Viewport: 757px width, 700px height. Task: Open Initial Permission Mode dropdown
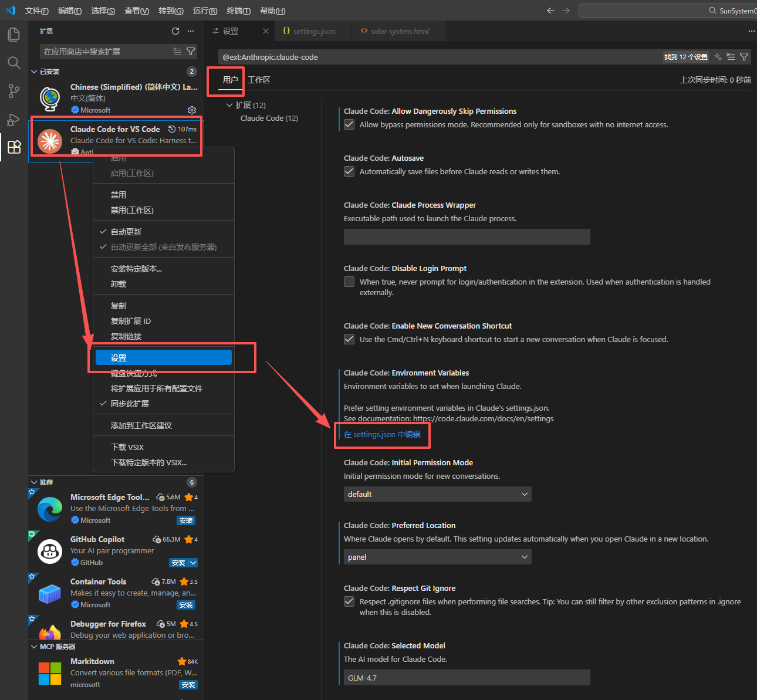(x=437, y=494)
